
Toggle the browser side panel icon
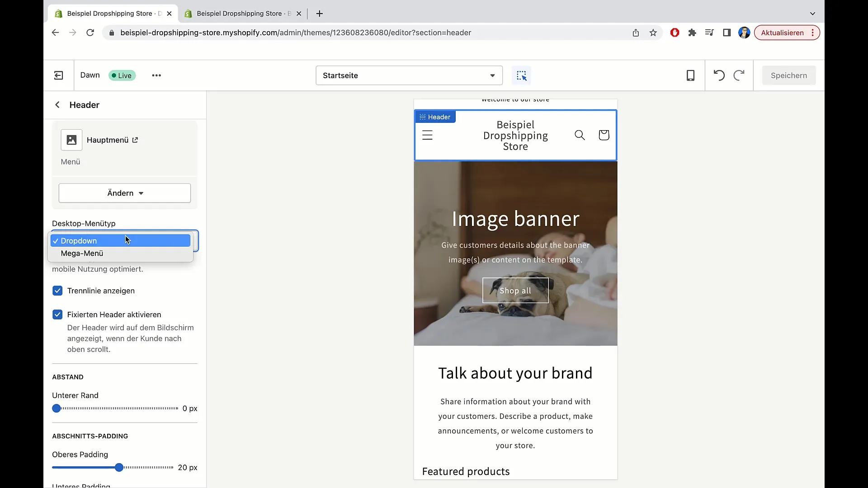726,33
